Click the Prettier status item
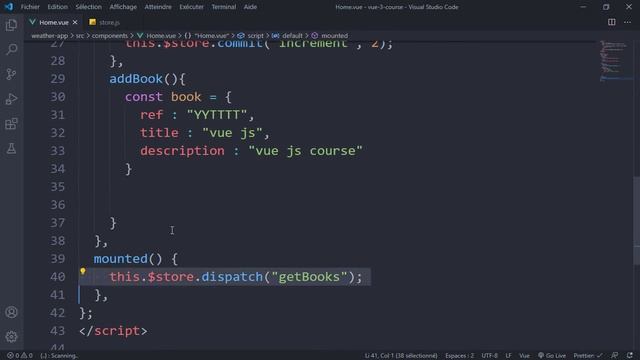Image resolution: width=640 pixels, height=360 pixels. (x=587, y=356)
